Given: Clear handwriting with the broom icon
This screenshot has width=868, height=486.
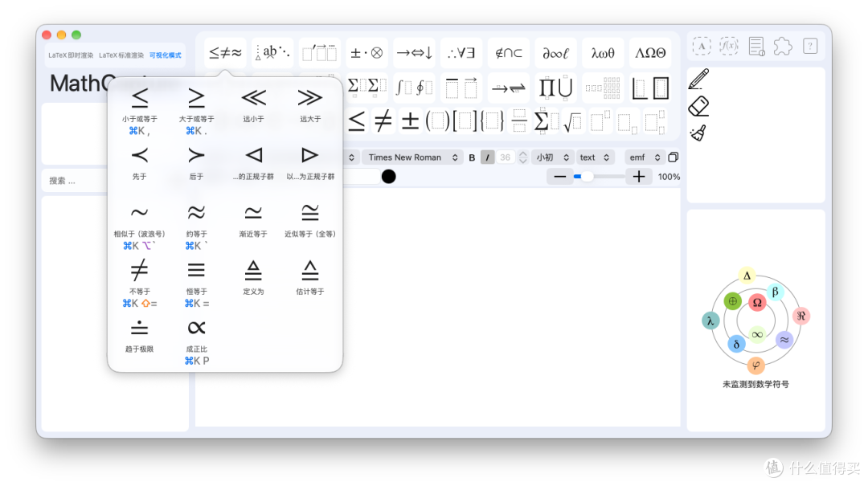Looking at the screenshot, I should click(x=698, y=133).
